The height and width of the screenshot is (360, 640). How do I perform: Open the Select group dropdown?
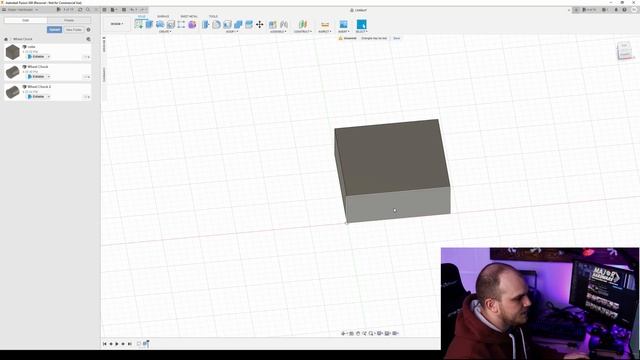pyautogui.click(x=361, y=31)
